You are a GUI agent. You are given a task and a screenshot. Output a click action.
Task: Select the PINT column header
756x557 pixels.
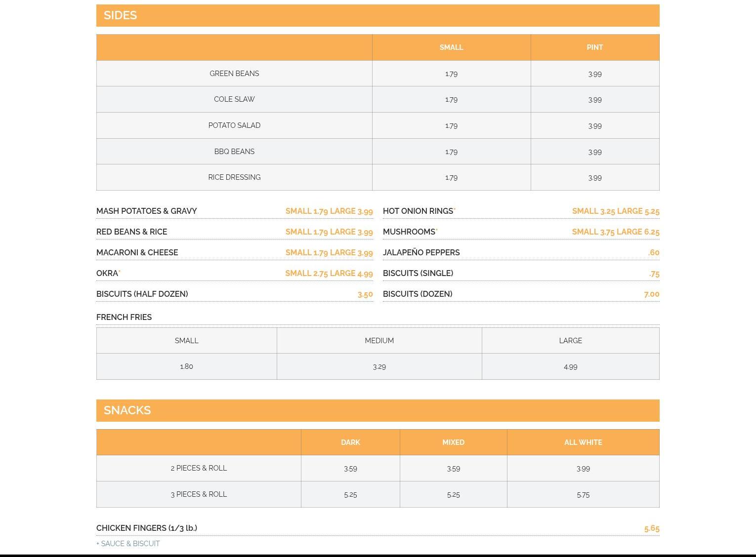point(594,47)
